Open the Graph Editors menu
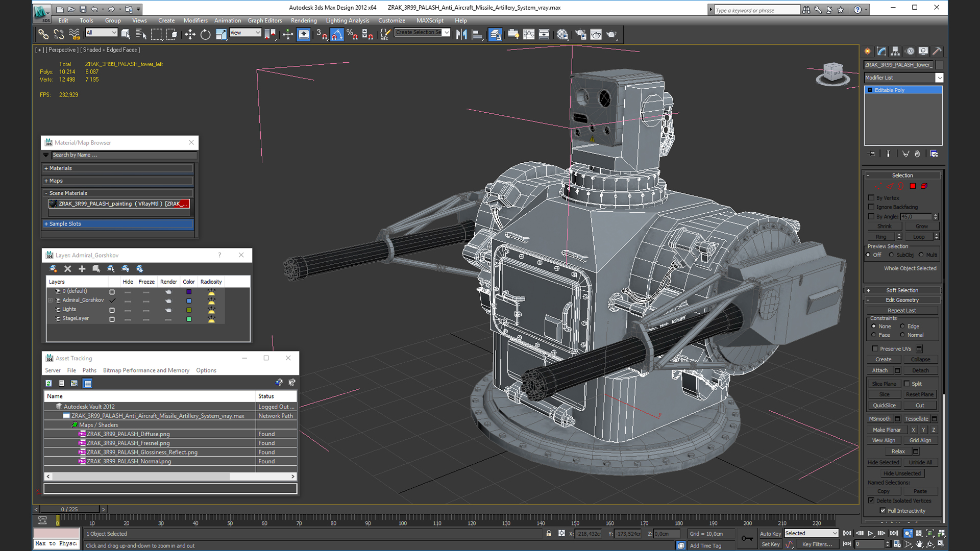Viewport: 980px width, 551px height. pyautogui.click(x=265, y=20)
